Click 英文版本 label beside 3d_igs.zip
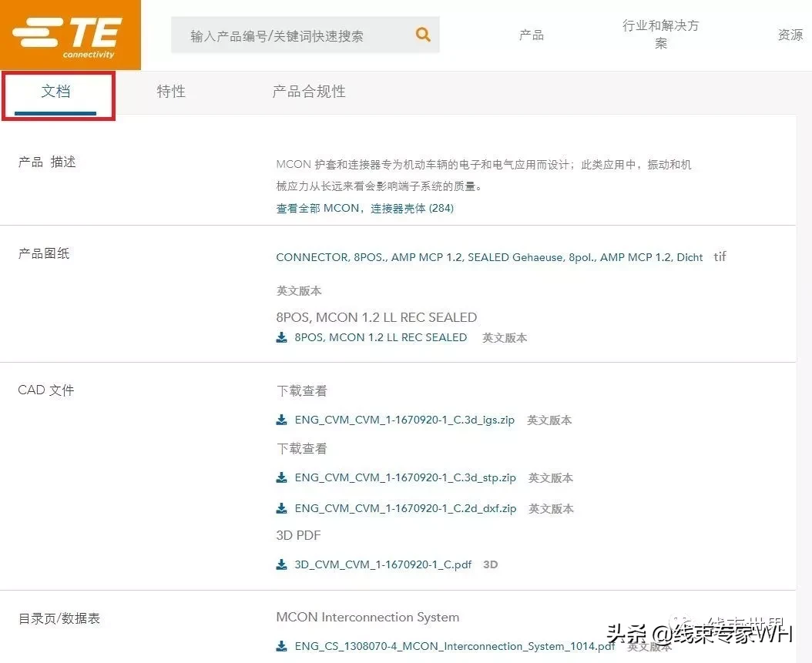Viewport: 812px width, 663px height. (x=549, y=420)
